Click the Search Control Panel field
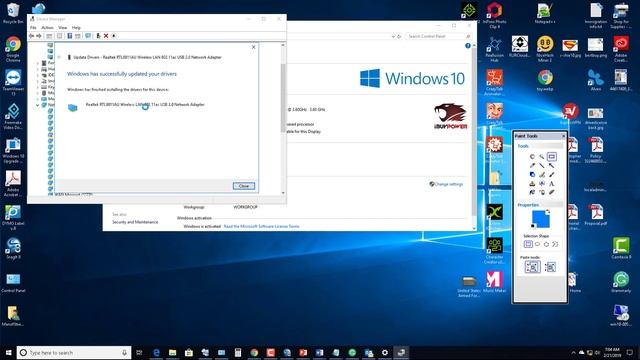The width and height of the screenshot is (640, 360). coord(438,36)
